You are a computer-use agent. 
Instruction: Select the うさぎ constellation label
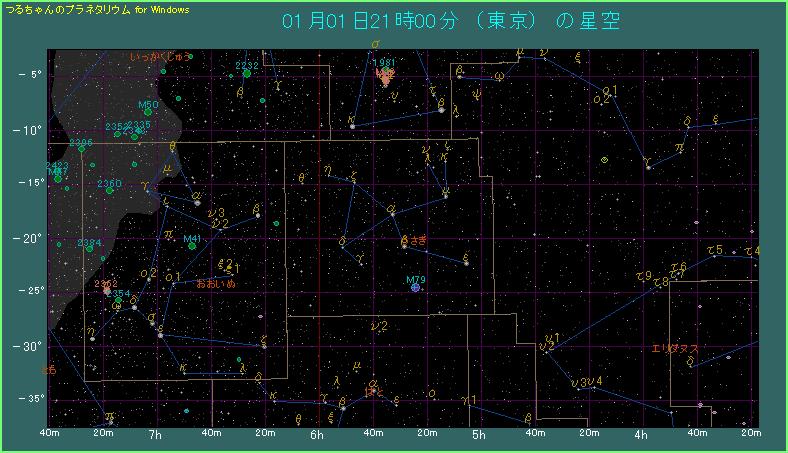pos(413,241)
